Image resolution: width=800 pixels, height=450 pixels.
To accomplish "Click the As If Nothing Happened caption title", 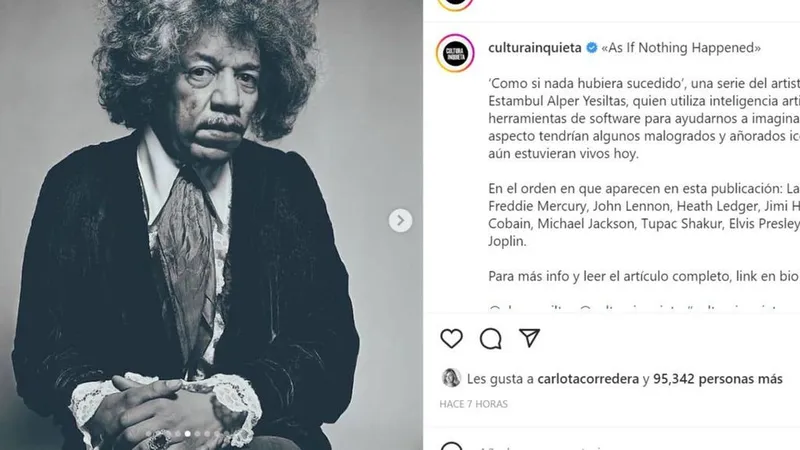I will coord(681,47).
